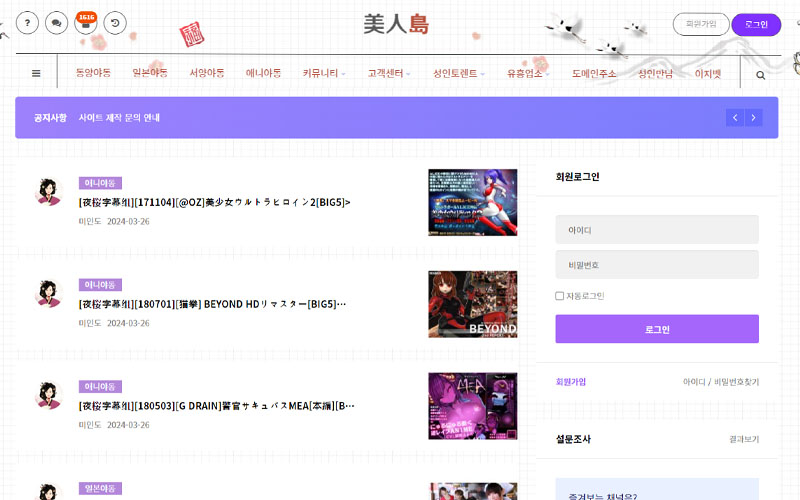
Task: Open the 아이디 / 비밀번호찾기 link
Action: [x=721, y=382]
